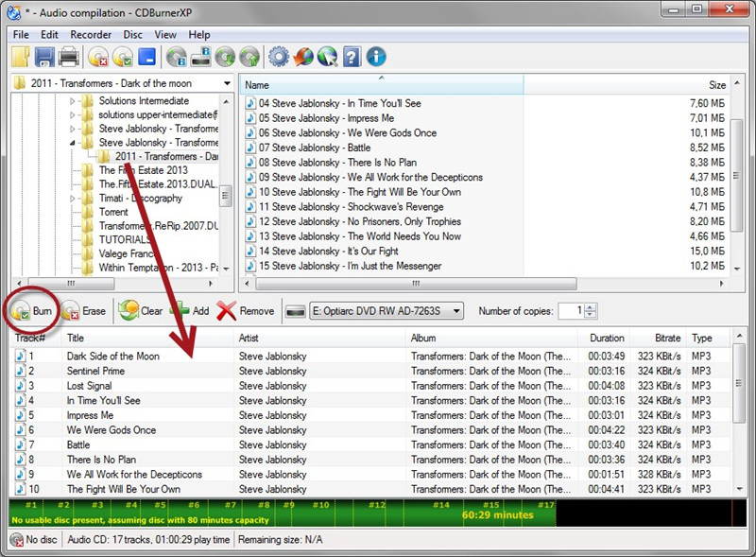Screen dimensions: 756x557
Task: Select the green Add icon above the track list
Action: click(181, 309)
